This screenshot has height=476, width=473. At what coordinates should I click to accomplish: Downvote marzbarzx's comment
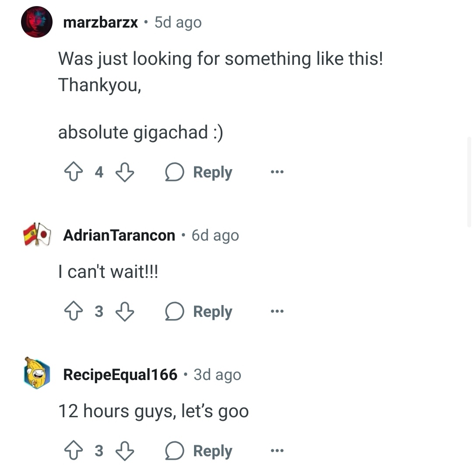pyautogui.click(x=125, y=172)
